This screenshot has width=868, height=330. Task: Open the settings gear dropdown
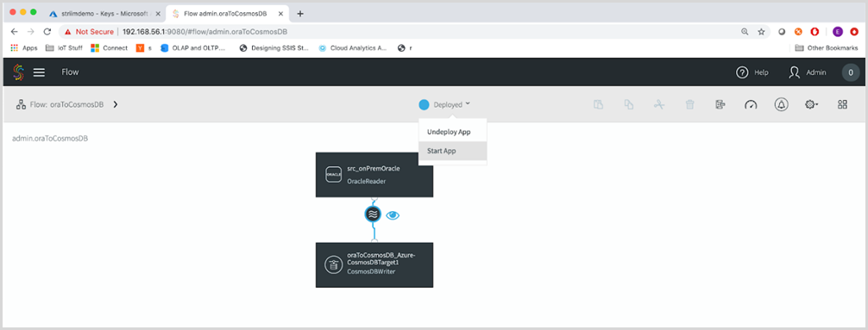pyautogui.click(x=812, y=104)
